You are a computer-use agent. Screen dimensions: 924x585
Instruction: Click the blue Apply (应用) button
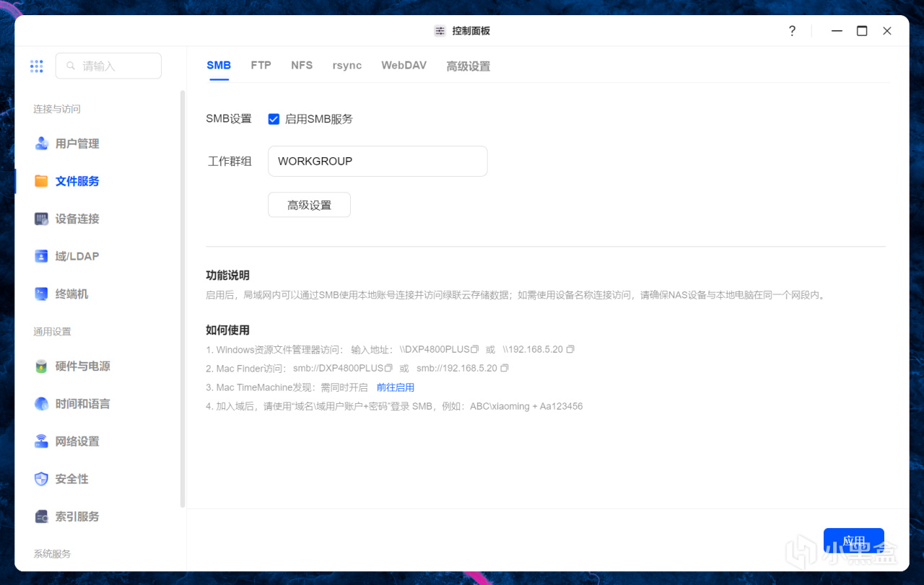coord(854,542)
